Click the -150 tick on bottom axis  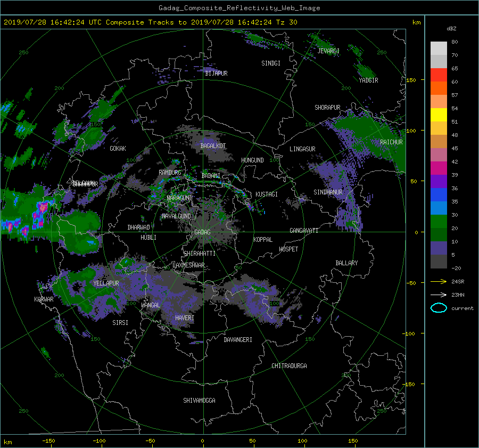click(x=48, y=441)
